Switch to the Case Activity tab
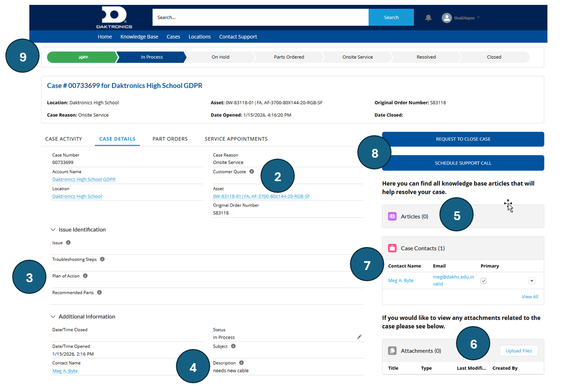Viewport: 566px width, 392px height. tap(64, 139)
